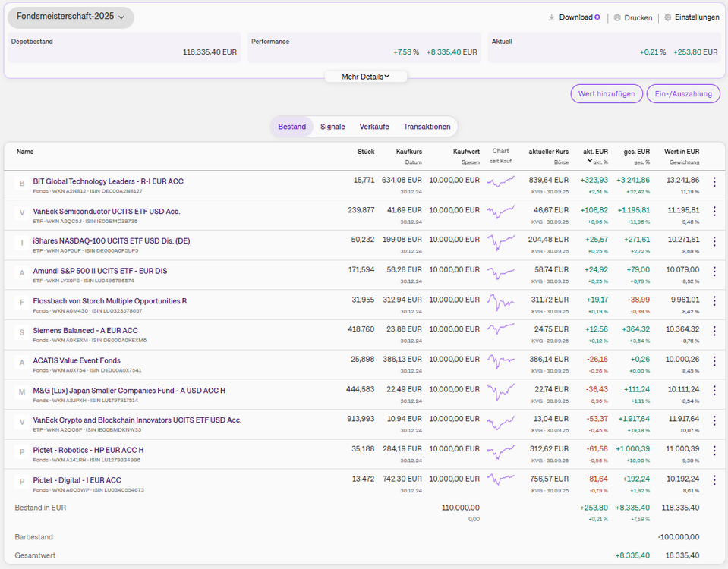Open three-dot menu for Siemens Balanced row
Image resolution: width=728 pixels, height=569 pixels.
[x=714, y=331]
